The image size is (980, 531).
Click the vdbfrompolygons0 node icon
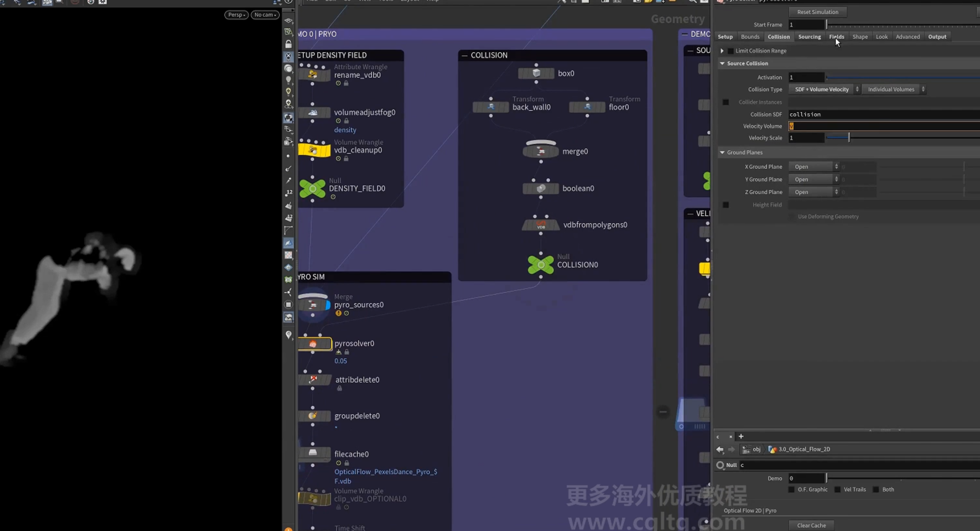point(541,225)
